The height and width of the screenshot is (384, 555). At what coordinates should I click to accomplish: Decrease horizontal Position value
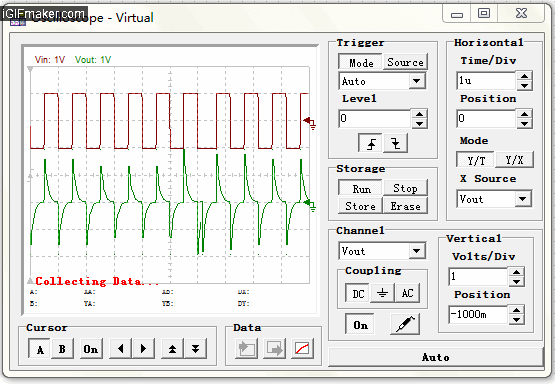coord(525,124)
